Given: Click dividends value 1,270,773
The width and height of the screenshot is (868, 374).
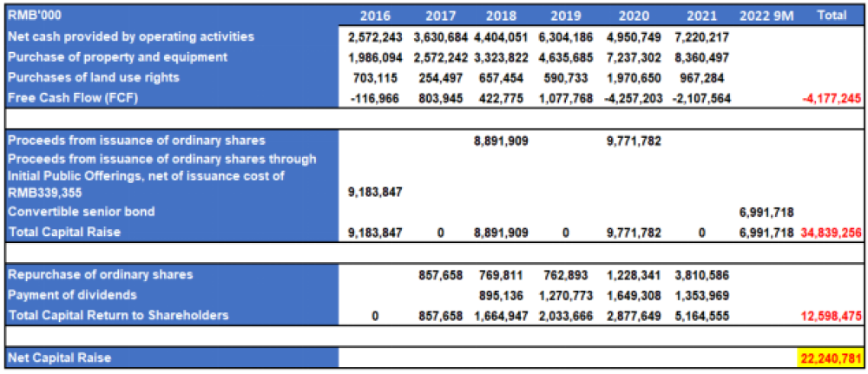Looking at the screenshot, I should point(565,295).
